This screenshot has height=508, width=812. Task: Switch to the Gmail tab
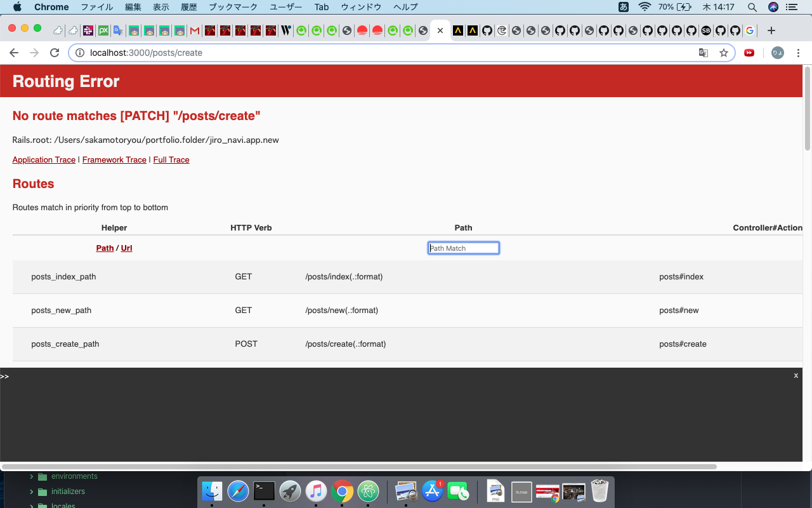(x=193, y=30)
